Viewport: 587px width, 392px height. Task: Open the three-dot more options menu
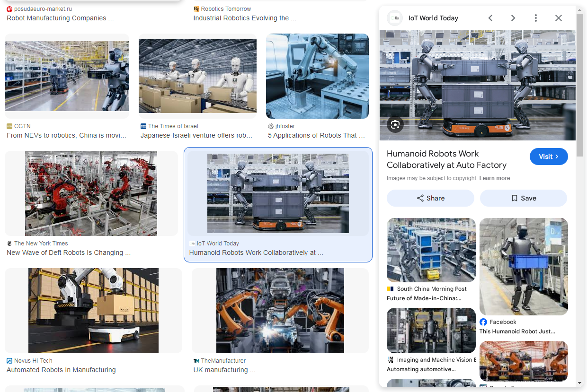tap(536, 18)
